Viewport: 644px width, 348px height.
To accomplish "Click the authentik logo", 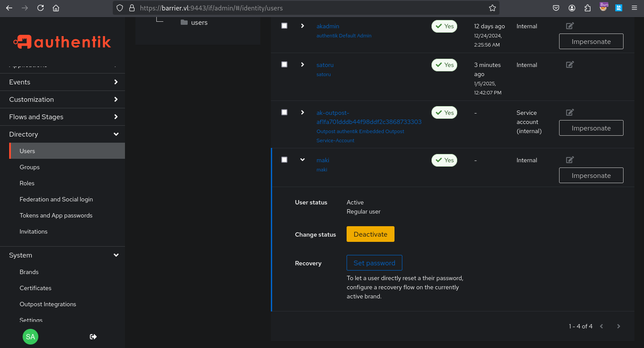I will point(62,42).
